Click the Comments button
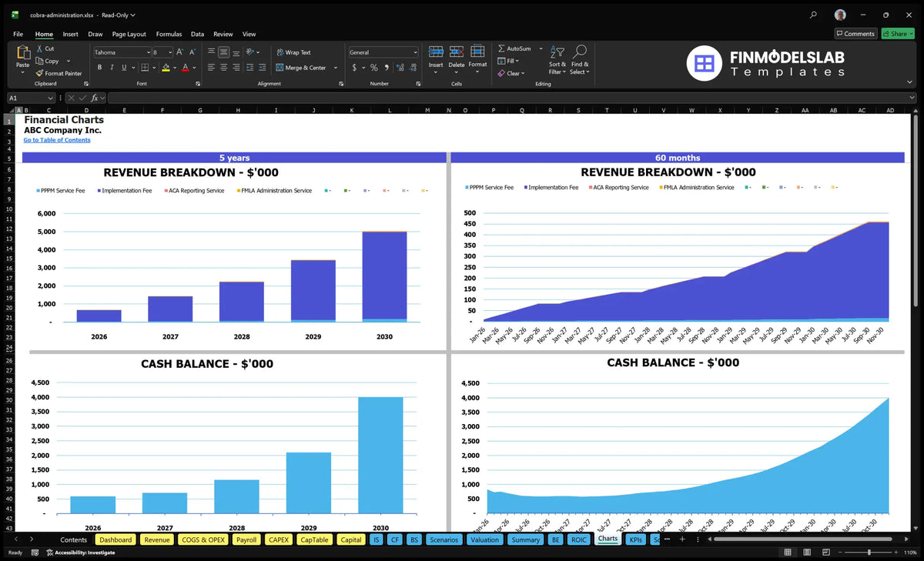924x561 pixels. coord(855,34)
